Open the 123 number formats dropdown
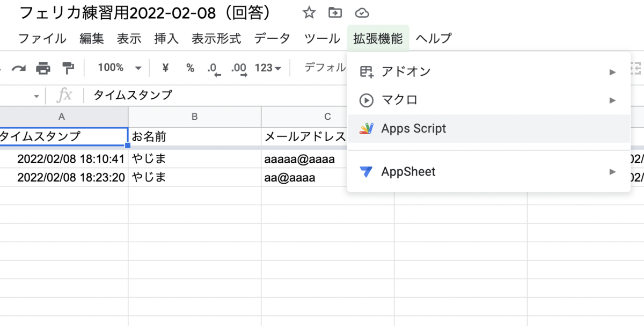This screenshot has width=644, height=326. (x=268, y=68)
